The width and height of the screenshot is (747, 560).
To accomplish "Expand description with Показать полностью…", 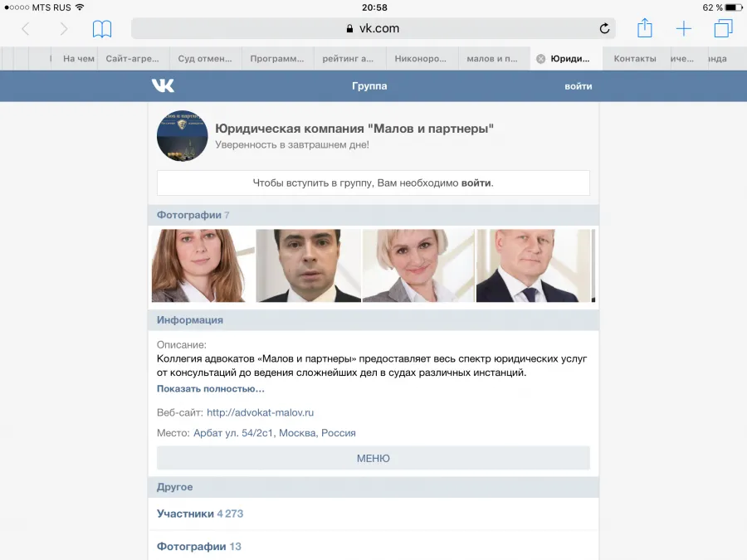I will pos(211,388).
